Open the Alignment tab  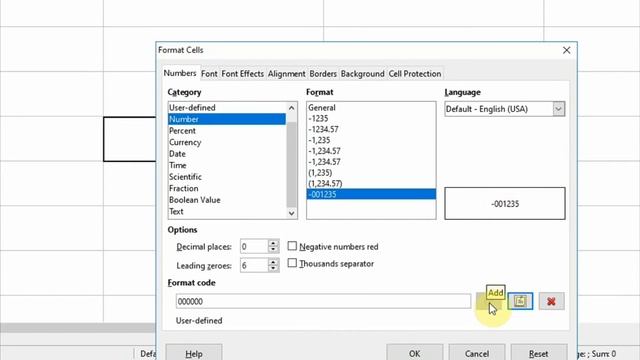tap(287, 74)
